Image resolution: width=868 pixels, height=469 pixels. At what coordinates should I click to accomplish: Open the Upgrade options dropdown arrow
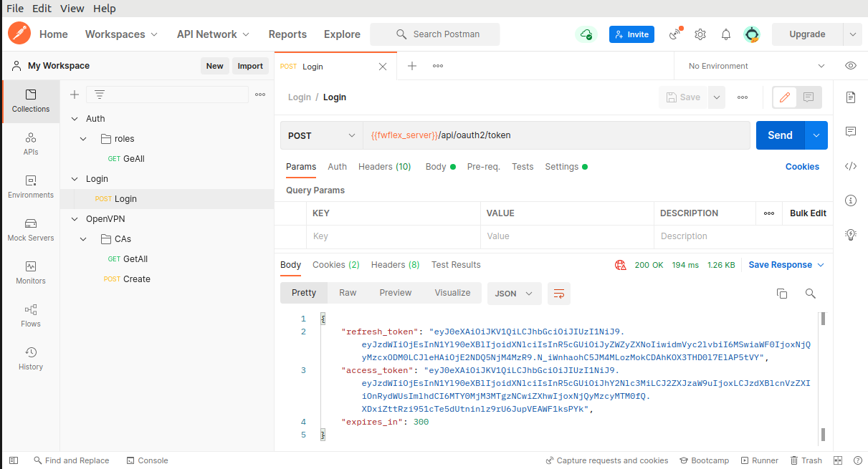(x=852, y=34)
